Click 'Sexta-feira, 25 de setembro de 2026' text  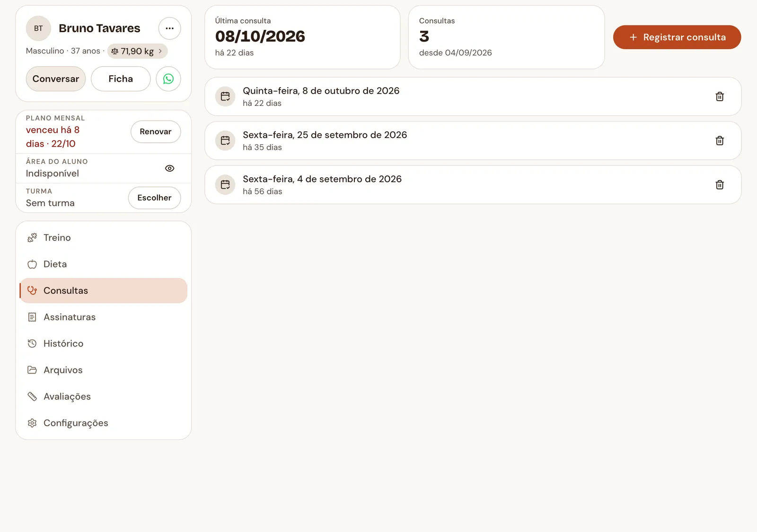325,135
